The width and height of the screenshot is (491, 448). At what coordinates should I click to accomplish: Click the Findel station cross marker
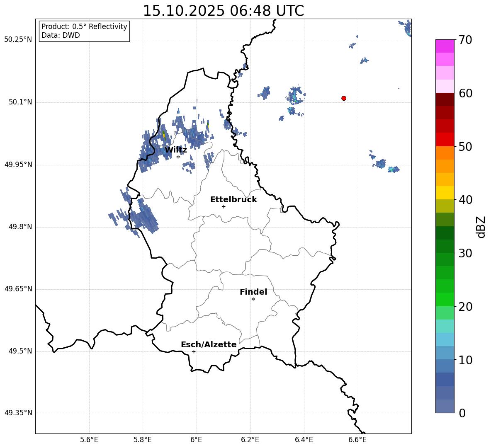point(253,299)
